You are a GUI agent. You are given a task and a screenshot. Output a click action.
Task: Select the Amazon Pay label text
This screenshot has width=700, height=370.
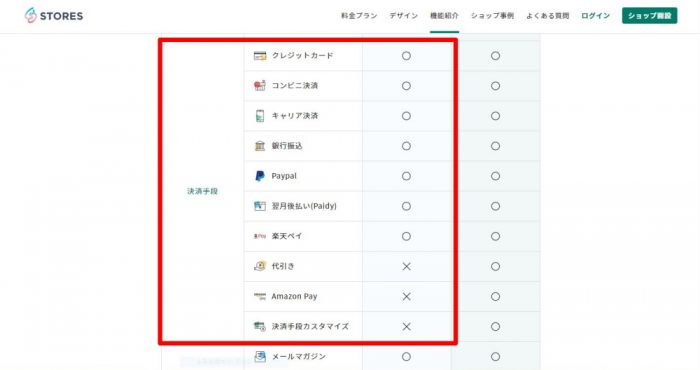click(x=294, y=296)
